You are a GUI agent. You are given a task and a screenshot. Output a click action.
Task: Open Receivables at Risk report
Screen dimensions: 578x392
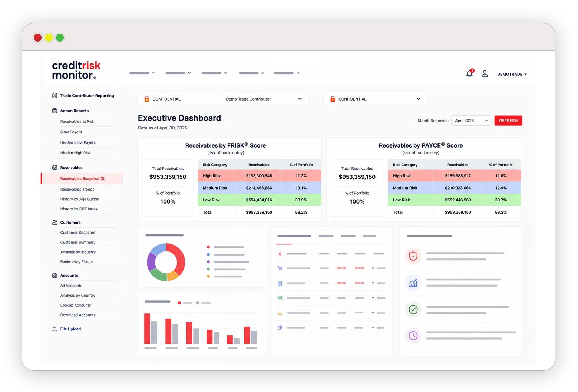(x=77, y=121)
